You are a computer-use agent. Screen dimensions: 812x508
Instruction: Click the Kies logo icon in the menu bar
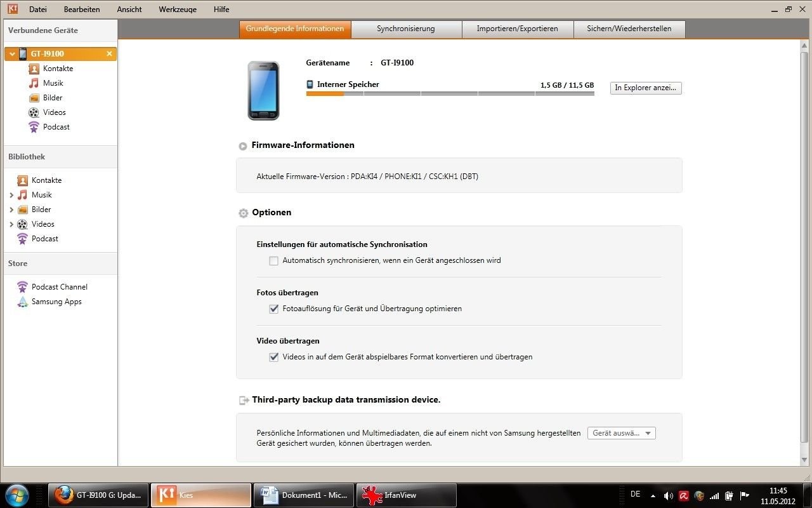[12, 9]
